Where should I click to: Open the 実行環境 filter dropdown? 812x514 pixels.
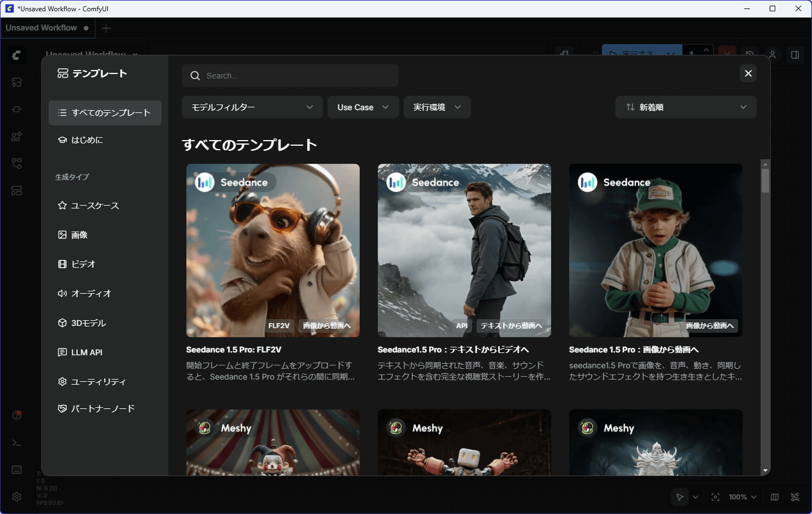[436, 107]
